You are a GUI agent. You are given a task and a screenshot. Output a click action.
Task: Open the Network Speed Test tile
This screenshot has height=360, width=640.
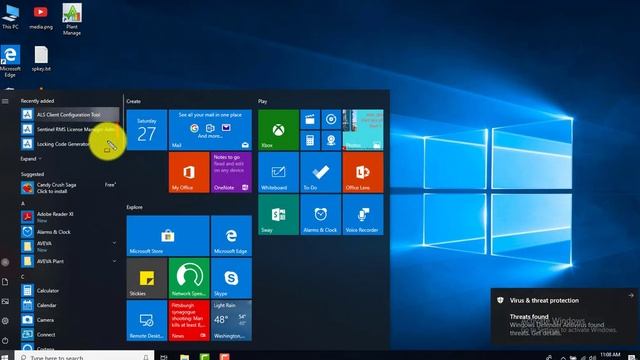tap(189, 278)
